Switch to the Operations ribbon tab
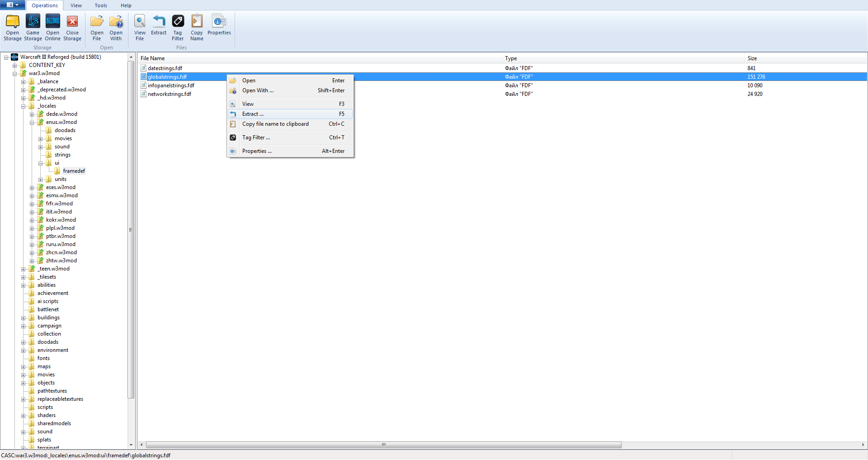This screenshot has width=868, height=460. click(45, 5)
